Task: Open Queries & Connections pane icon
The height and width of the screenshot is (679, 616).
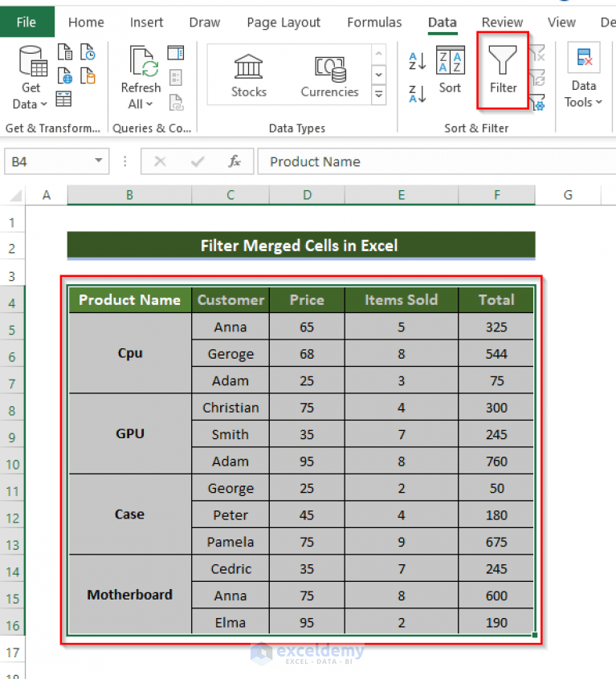Action: [175, 53]
